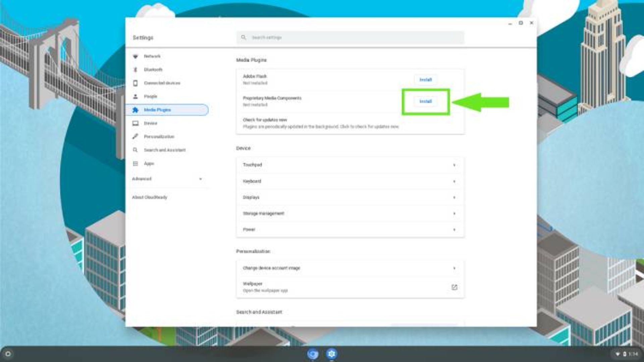Select Media Plugins in sidebar

click(x=167, y=110)
